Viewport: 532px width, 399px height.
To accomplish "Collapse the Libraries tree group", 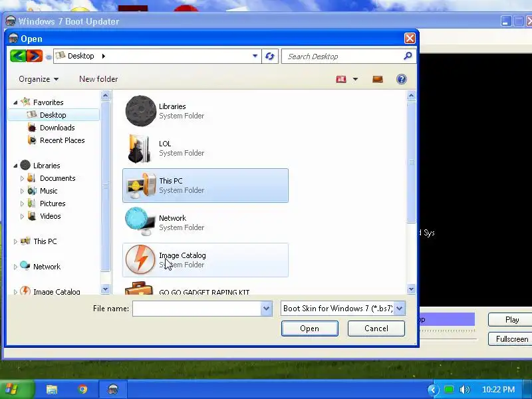I will [x=15, y=166].
